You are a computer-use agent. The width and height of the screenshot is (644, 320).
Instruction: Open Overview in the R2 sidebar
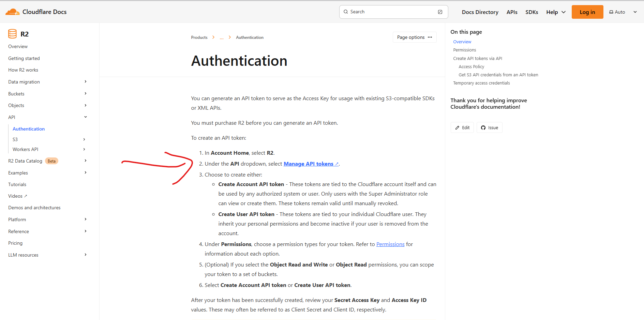tap(18, 46)
